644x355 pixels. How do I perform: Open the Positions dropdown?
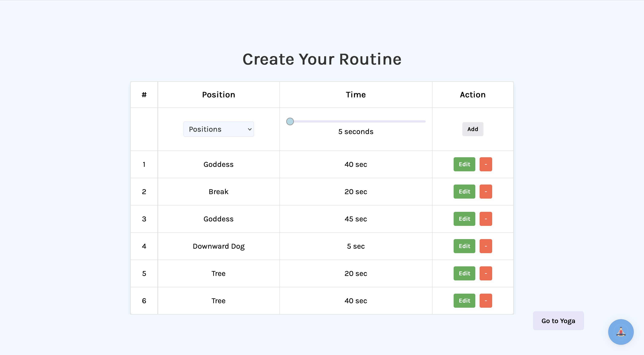pos(218,129)
